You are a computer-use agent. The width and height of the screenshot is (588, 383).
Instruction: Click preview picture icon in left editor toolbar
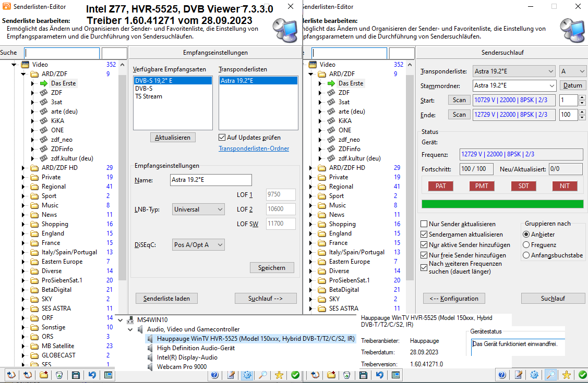coord(109,375)
